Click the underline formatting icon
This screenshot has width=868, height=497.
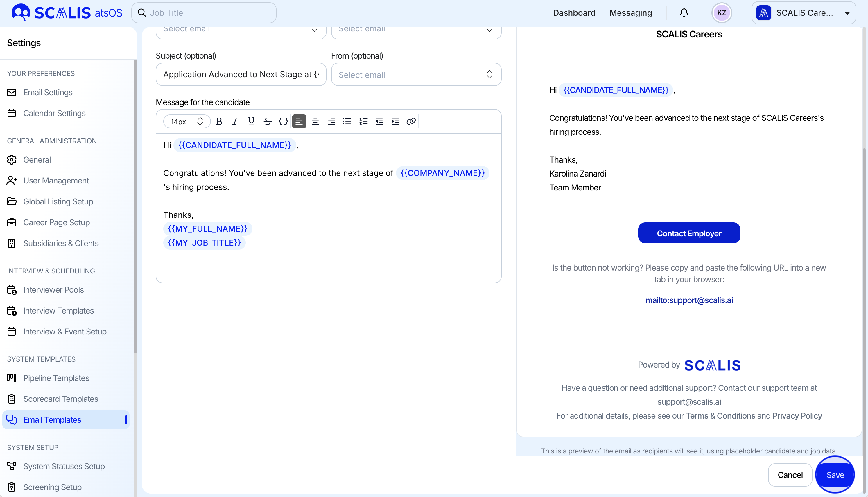pos(251,121)
